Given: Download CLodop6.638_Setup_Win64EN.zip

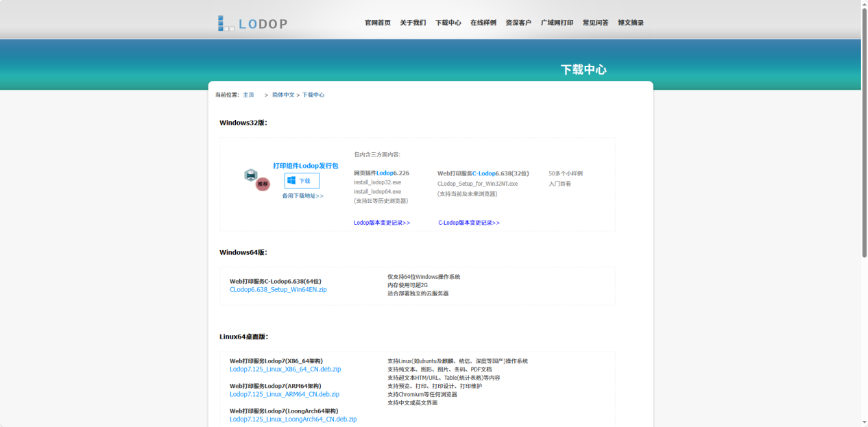Looking at the screenshot, I should (278, 289).
